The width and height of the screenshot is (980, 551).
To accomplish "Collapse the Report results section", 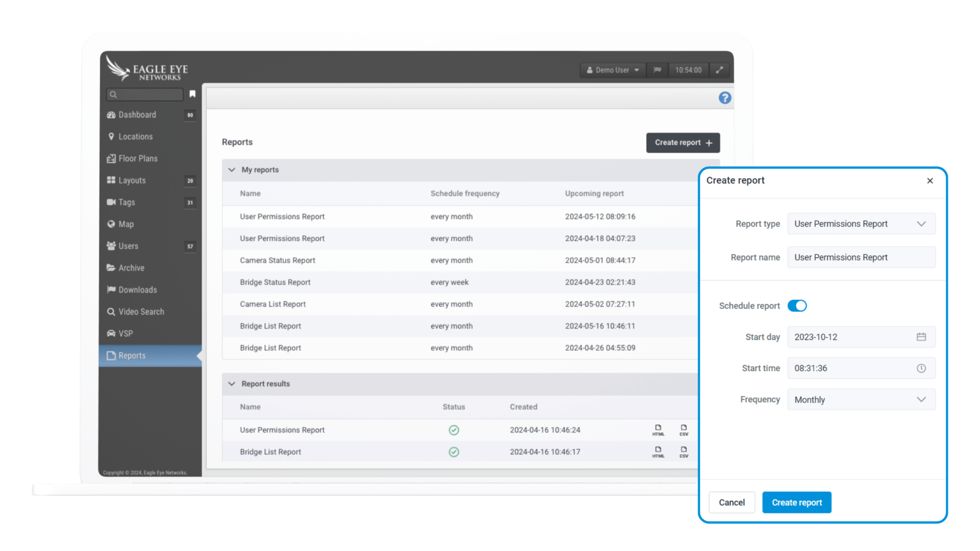I will pyautogui.click(x=232, y=384).
